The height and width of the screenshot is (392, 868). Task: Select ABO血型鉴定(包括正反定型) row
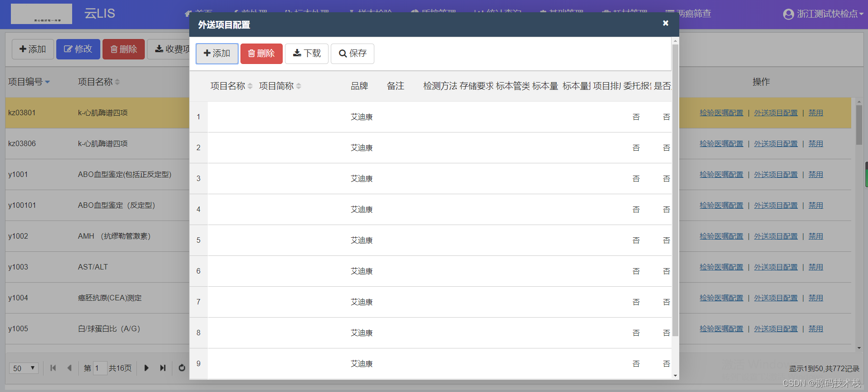click(97, 175)
